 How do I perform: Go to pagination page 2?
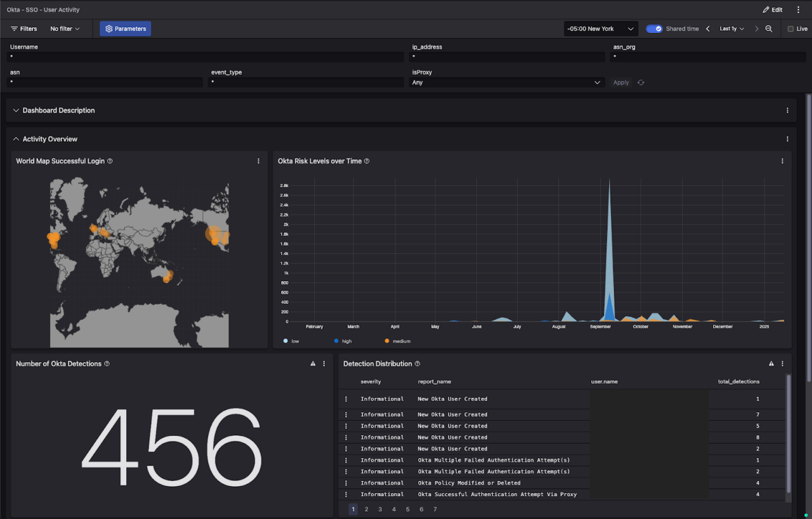pyautogui.click(x=367, y=509)
